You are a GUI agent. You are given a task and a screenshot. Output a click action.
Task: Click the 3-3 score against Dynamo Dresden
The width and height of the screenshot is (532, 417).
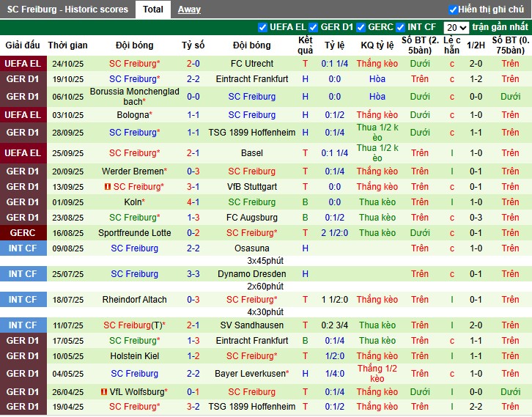(x=193, y=274)
